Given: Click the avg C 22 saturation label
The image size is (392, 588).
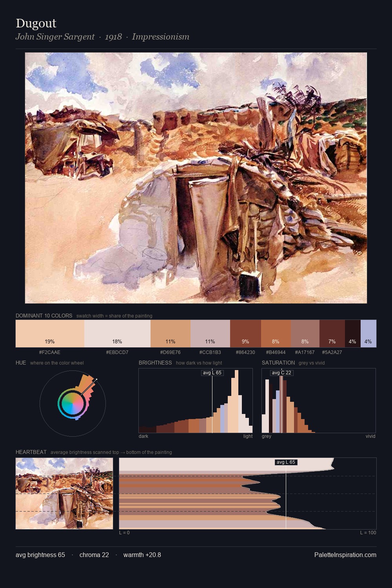Looking at the screenshot, I should 281,373.
